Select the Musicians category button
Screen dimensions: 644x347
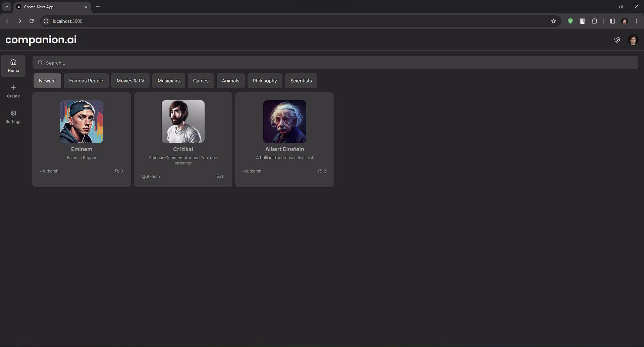[x=168, y=80]
